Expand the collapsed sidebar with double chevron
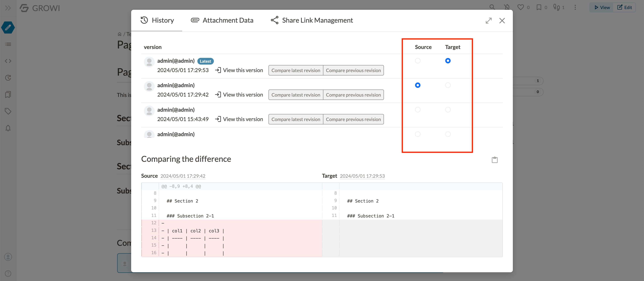 pyautogui.click(x=8, y=8)
